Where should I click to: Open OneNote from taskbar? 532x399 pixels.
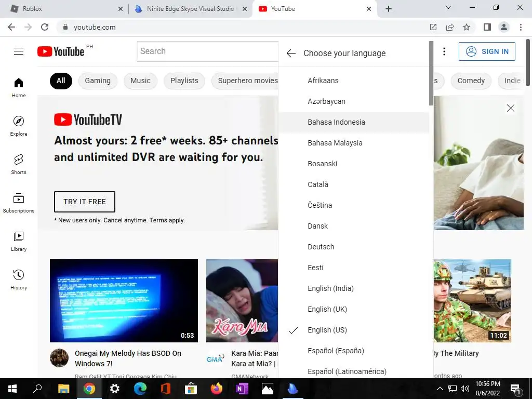[242, 389]
